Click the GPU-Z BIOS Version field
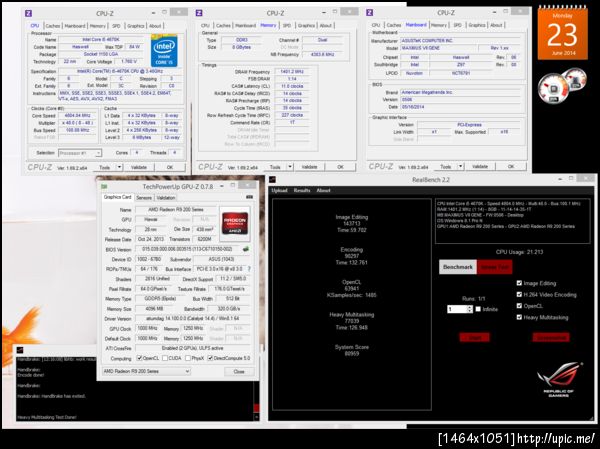Image resolution: width=600 pixels, height=449 pixels. pyautogui.click(x=188, y=249)
